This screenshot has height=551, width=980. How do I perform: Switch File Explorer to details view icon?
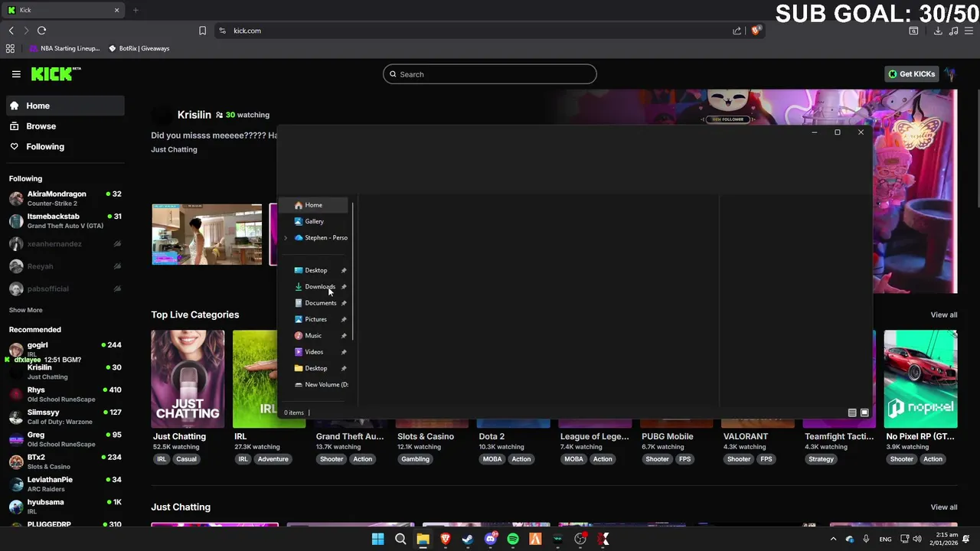coord(852,412)
